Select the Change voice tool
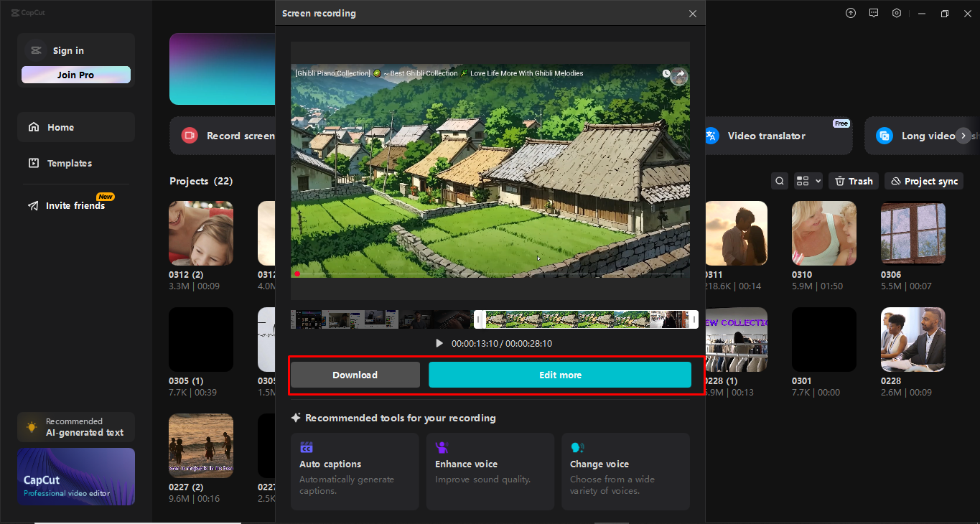The width and height of the screenshot is (980, 524). click(x=625, y=472)
